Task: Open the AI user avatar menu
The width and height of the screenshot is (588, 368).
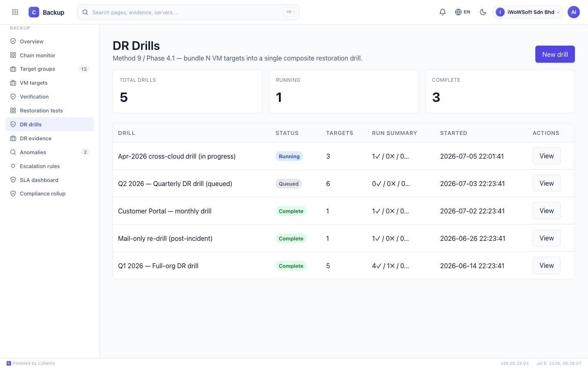Action: (x=574, y=12)
